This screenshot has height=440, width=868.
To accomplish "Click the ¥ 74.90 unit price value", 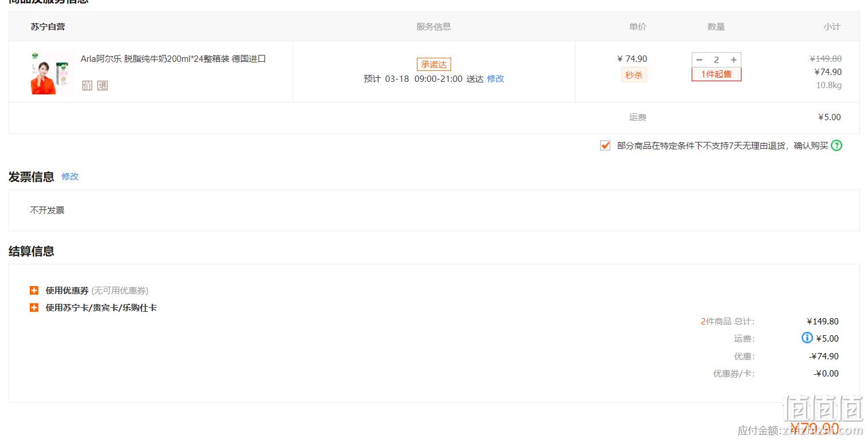I will coord(632,59).
